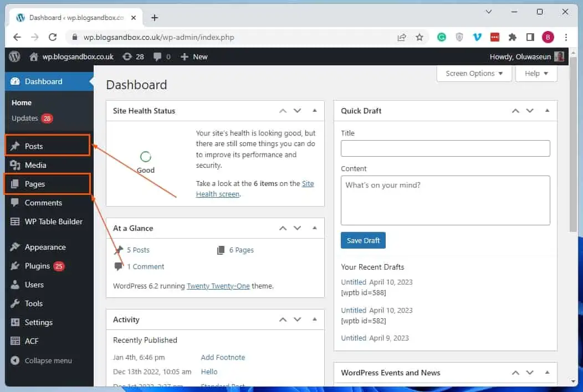The height and width of the screenshot is (392, 583).
Task: Open the ACF menu
Action: click(x=49, y=341)
